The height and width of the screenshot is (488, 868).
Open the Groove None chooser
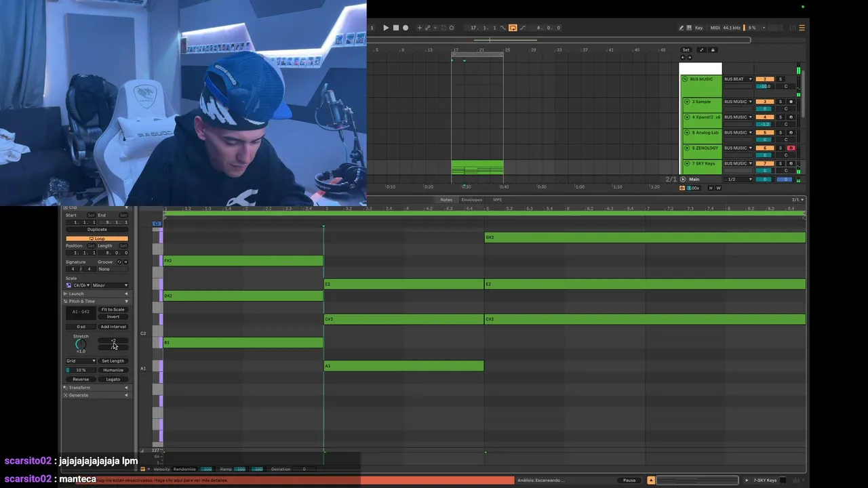coord(113,269)
